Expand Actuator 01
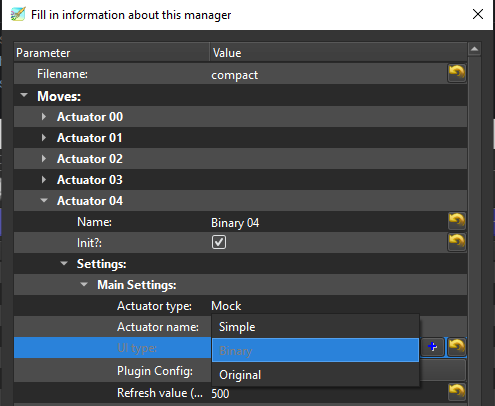 tap(44, 138)
